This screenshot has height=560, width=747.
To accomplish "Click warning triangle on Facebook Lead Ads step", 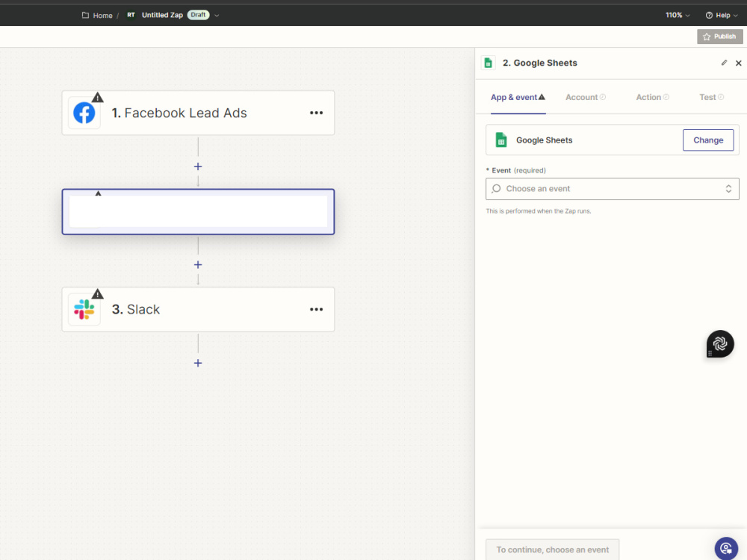I will tap(98, 98).
